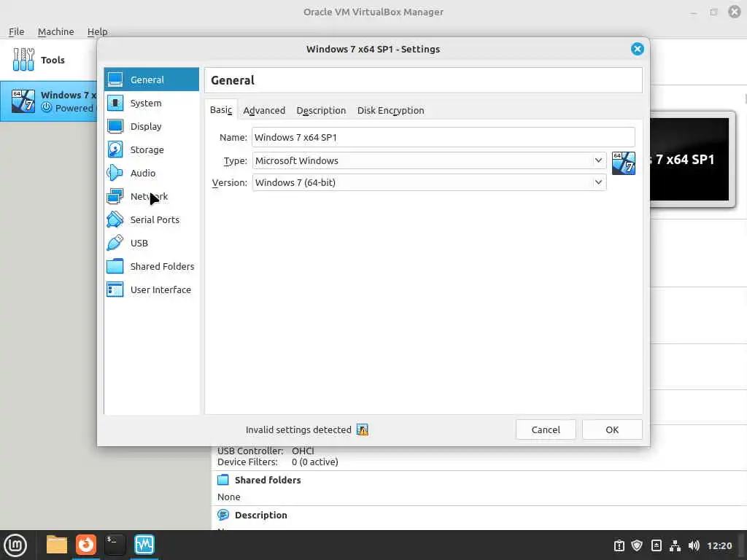Open System settings via chip icon
The image size is (747, 560).
[x=115, y=103]
